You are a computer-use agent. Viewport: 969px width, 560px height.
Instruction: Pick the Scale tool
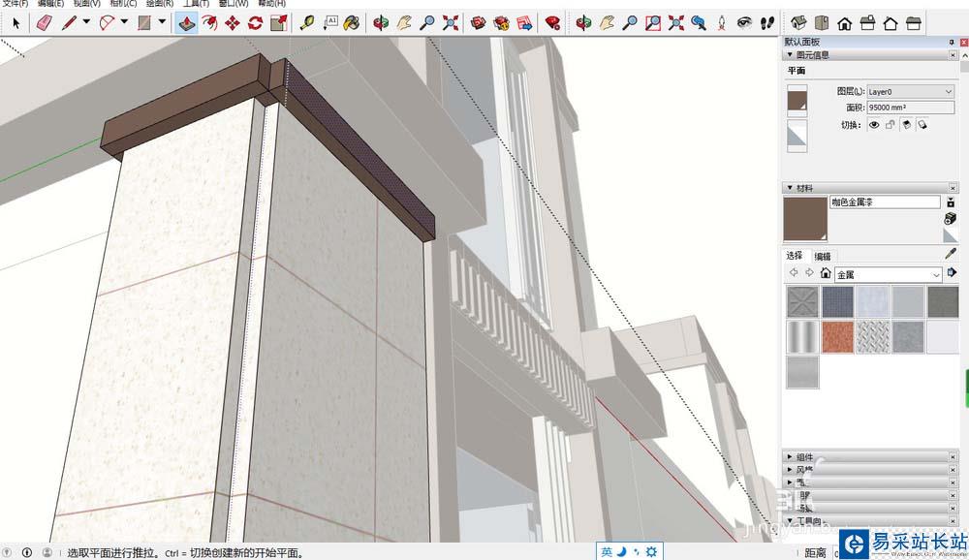pyautogui.click(x=279, y=23)
